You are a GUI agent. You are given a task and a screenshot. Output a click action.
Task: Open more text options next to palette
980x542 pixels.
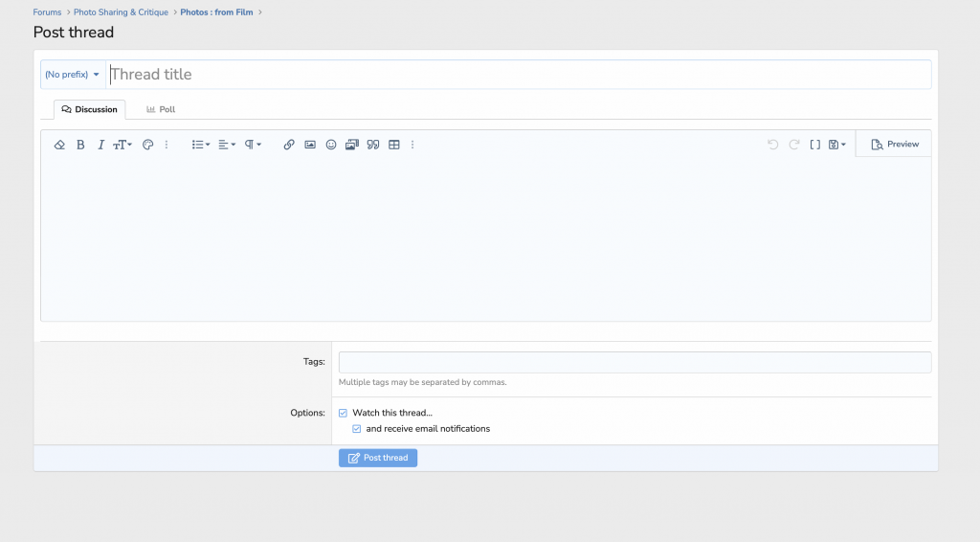(x=167, y=145)
